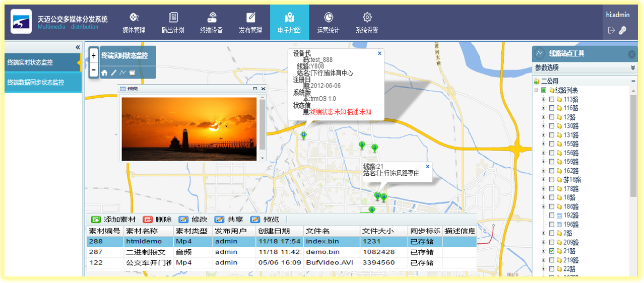The width and height of the screenshot is (644, 283).
Task: Open the 运营统计 menu
Action: (x=328, y=23)
